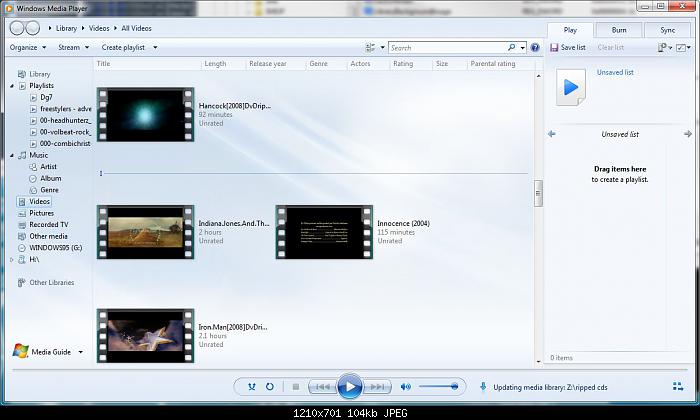Select WINDOWS95 (G:) disc

coord(50,248)
